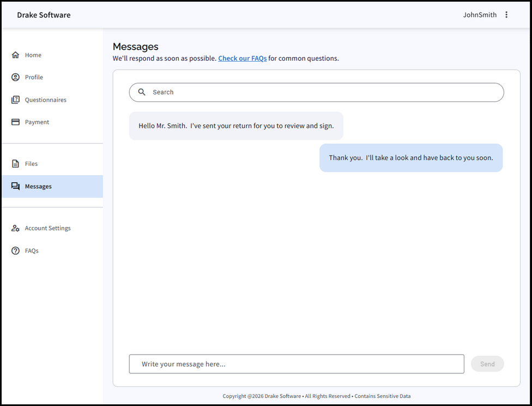
Task: Select the Hello Mr. Smith message bubble
Action: (x=236, y=126)
